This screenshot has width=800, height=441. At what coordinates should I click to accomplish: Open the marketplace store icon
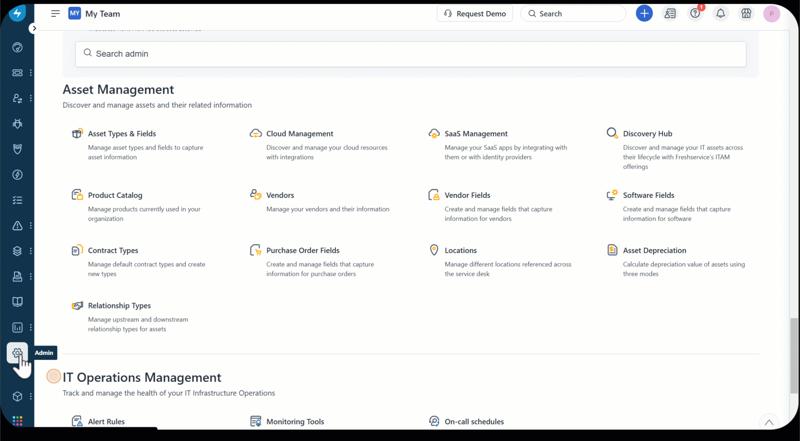(746, 14)
